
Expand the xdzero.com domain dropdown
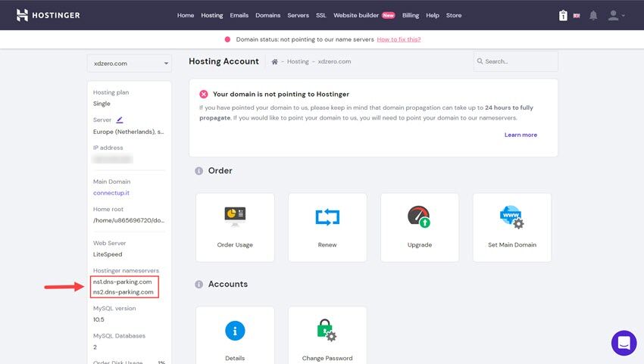[129, 62]
